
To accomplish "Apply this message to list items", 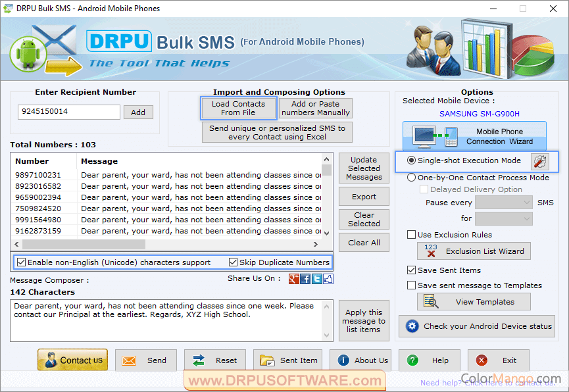I will pos(364,321).
